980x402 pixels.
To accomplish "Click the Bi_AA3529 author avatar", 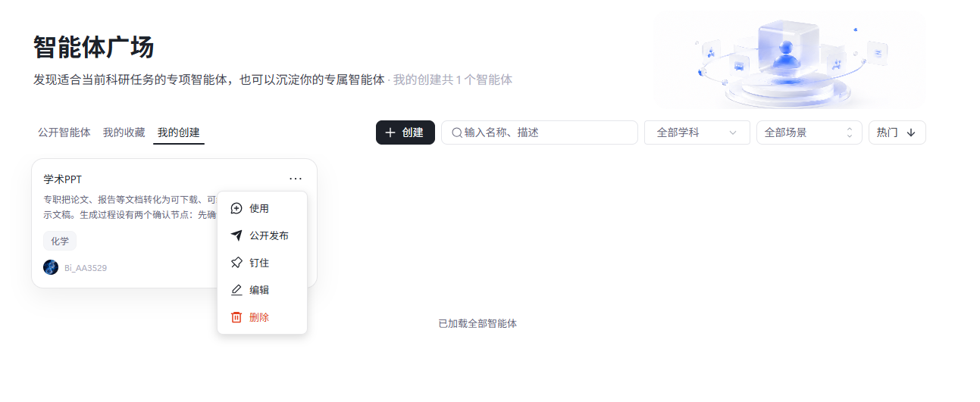I will pos(51,267).
